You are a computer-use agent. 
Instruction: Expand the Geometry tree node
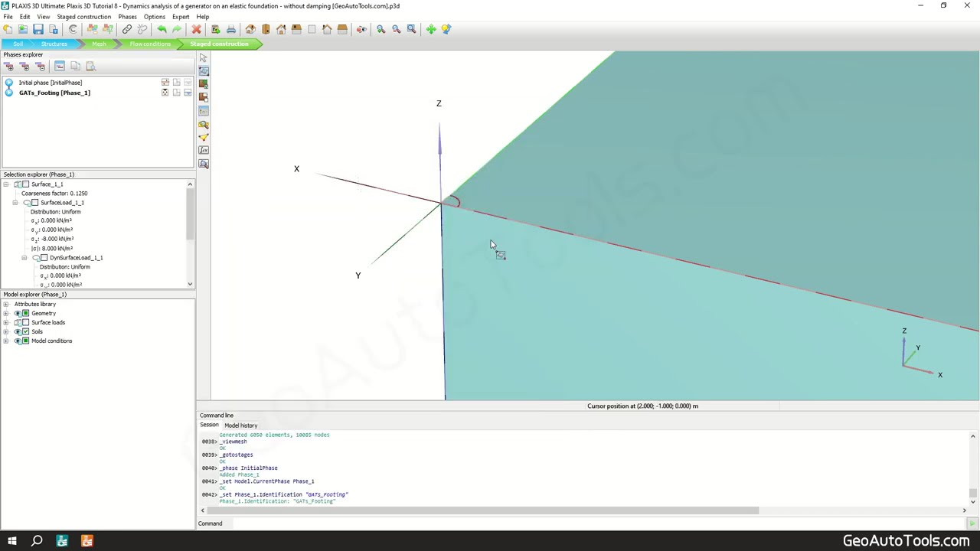pyautogui.click(x=6, y=314)
